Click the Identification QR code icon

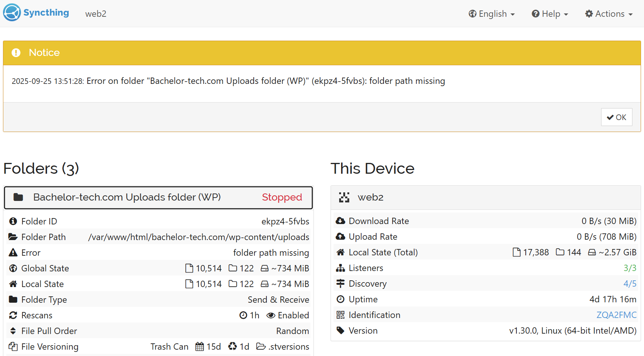tap(340, 315)
